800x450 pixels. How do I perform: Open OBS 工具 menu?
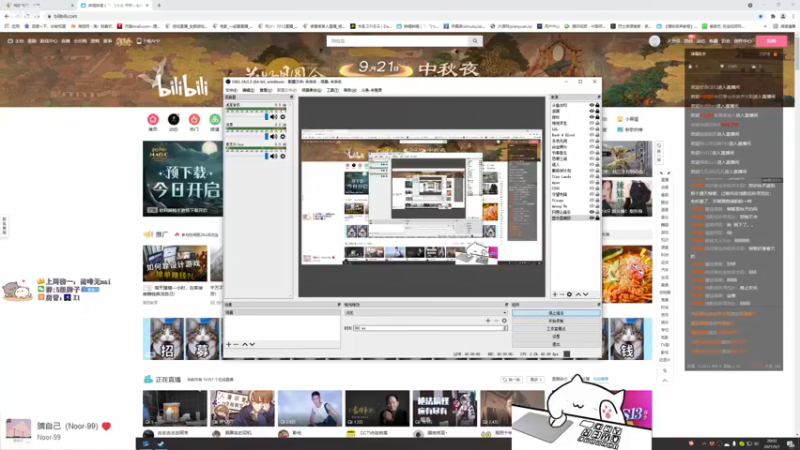click(x=333, y=90)
